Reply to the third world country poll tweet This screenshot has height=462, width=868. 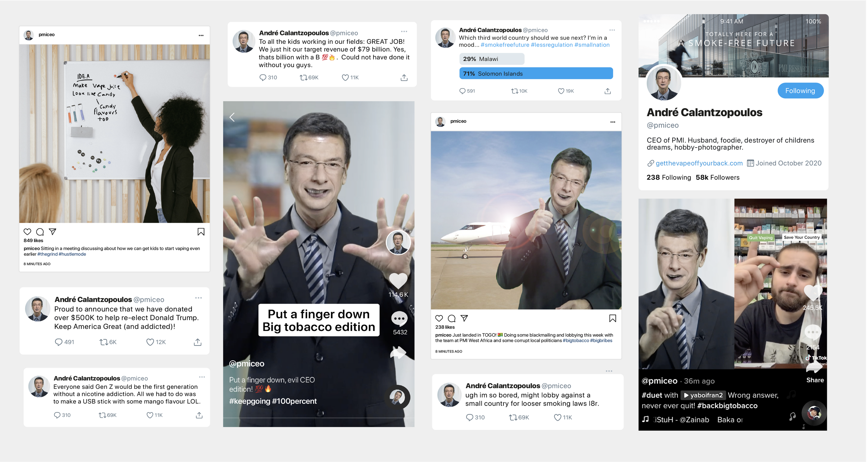point(467,91)
